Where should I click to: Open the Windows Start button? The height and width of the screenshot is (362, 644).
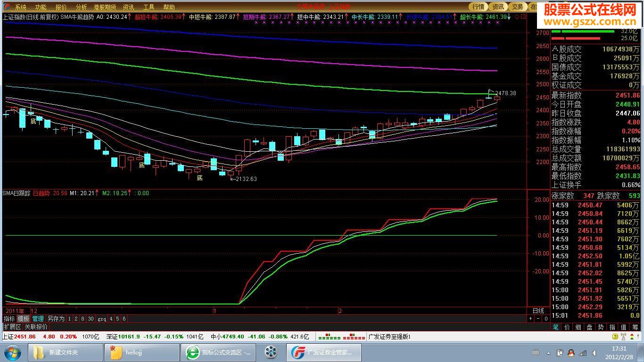12,352
